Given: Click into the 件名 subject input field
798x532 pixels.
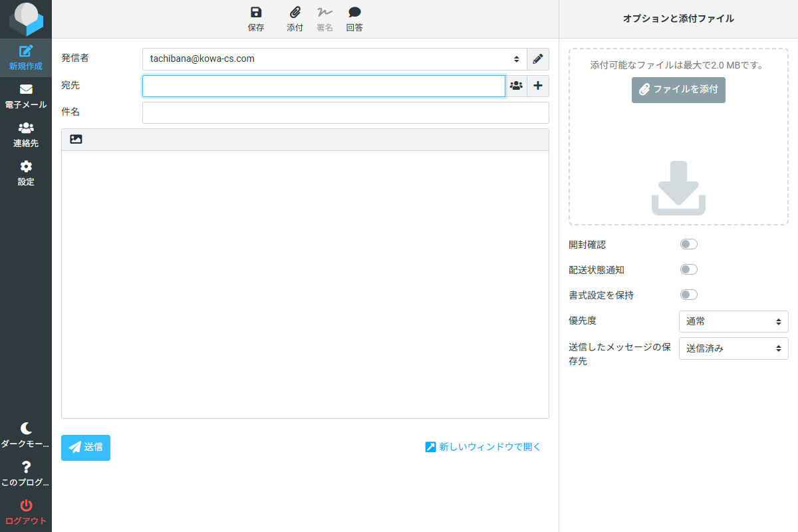Looking at the screenshot, I should click(345, 112).
